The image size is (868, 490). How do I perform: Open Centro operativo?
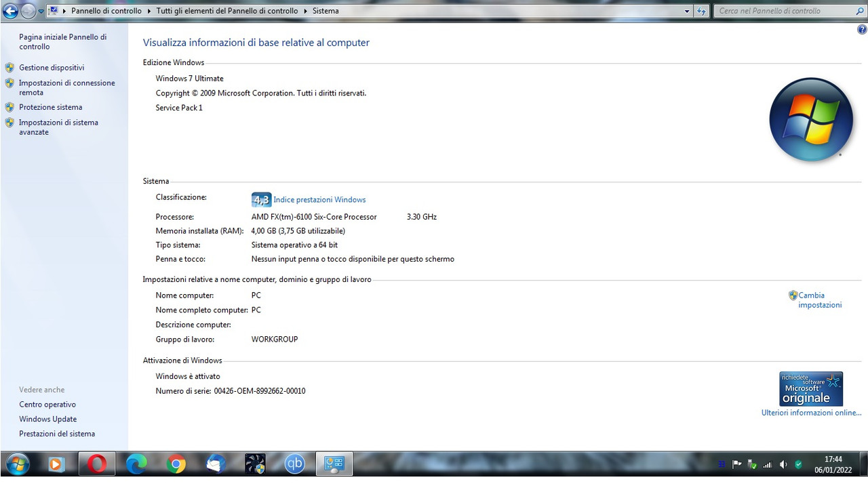click(x=47, y=405)
